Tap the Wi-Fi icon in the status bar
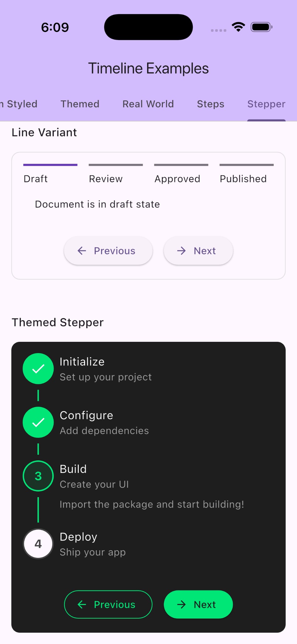The image size is (297, 644). tap(238, 27)
